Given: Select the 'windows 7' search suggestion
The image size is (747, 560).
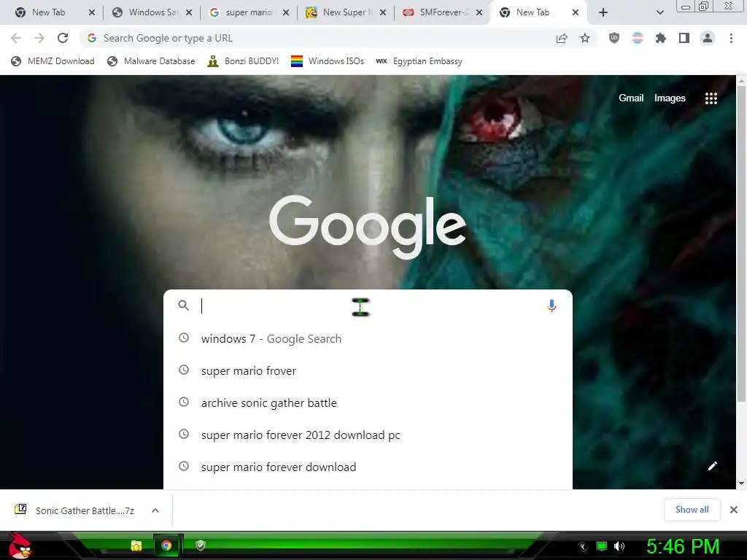Looking at the screenshot, I should [368, 338].
